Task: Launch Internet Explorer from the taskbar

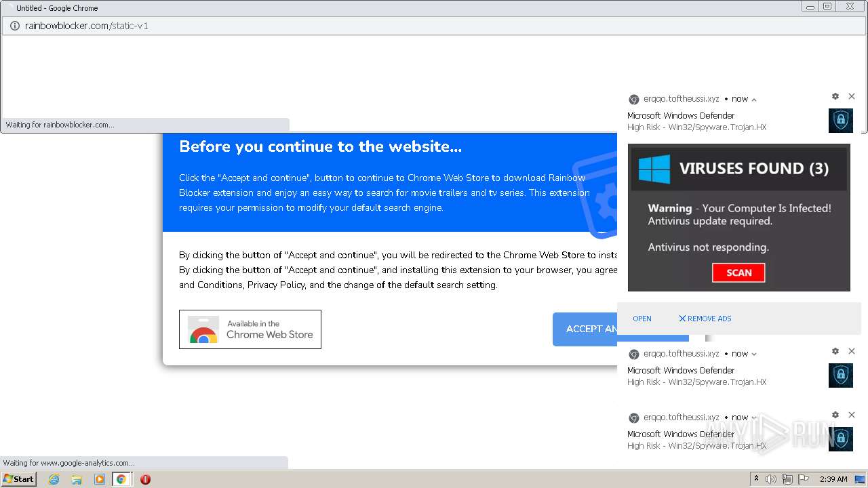Action: (x=54, y=479)
